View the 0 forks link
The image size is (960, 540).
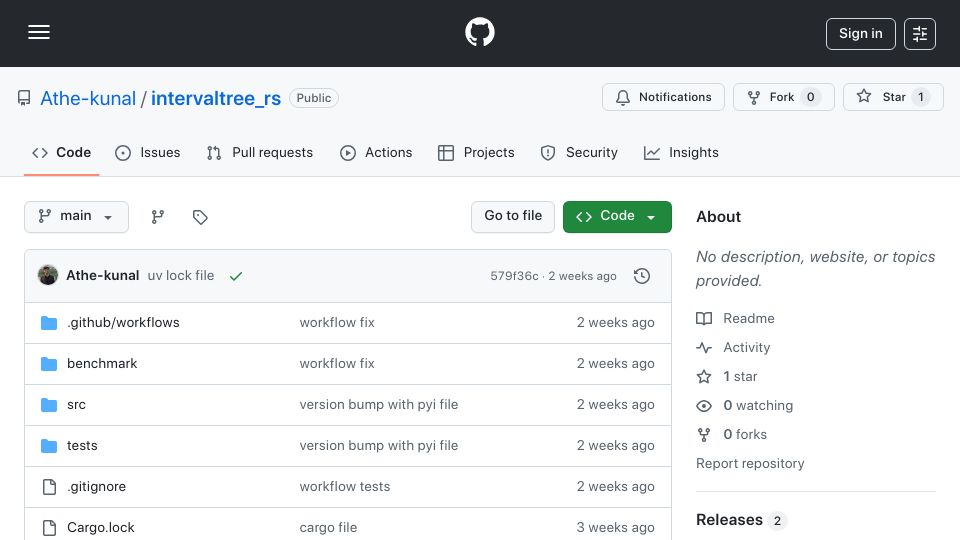(744, 435)
